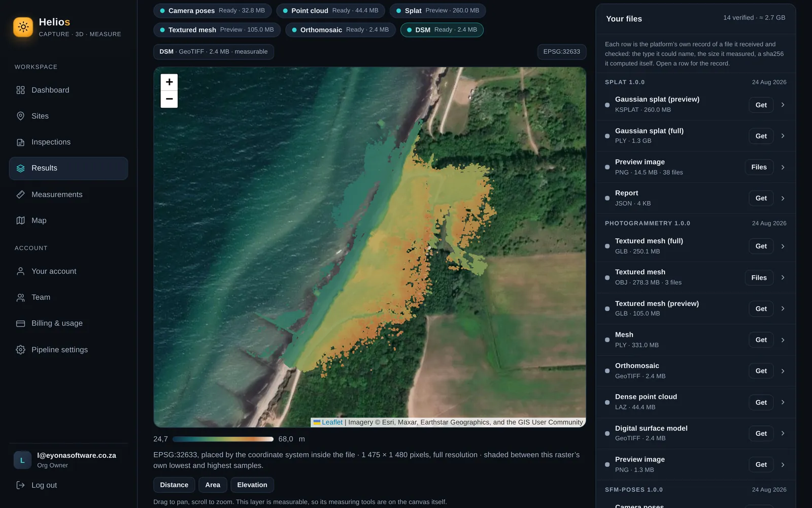Get the Mesh PLY 331.0 MB file
Screen dimensions: 812x508
761,340
